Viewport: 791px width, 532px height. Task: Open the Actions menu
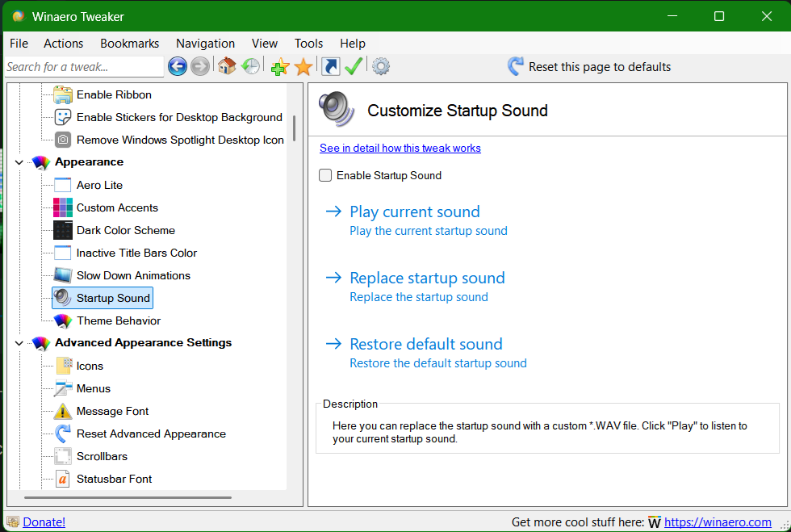(64, 44)
